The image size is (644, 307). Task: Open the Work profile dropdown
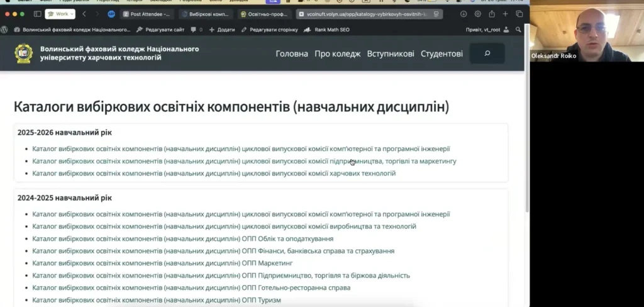click(60, 14)
